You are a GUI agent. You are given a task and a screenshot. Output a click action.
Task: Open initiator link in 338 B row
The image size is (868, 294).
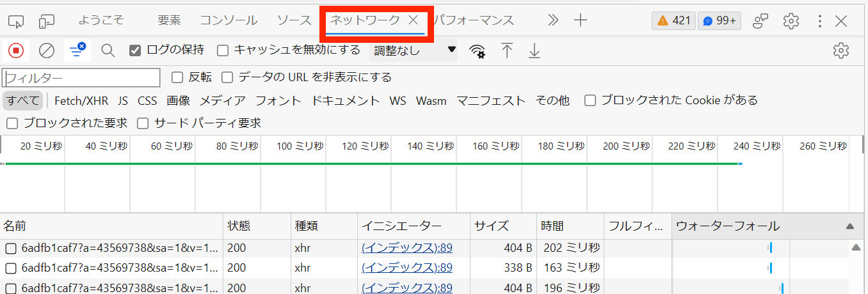[407, 267]
